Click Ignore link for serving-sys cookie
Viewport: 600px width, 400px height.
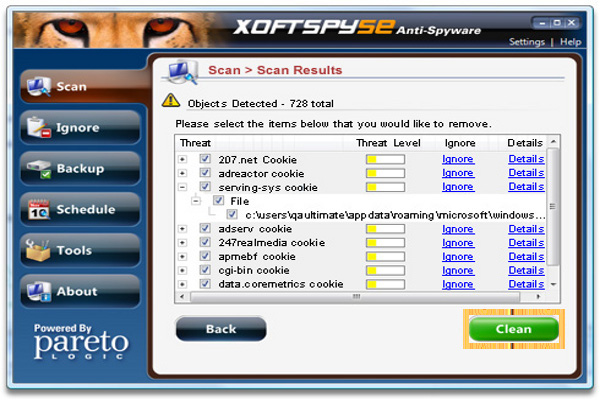tap(458, 186)
